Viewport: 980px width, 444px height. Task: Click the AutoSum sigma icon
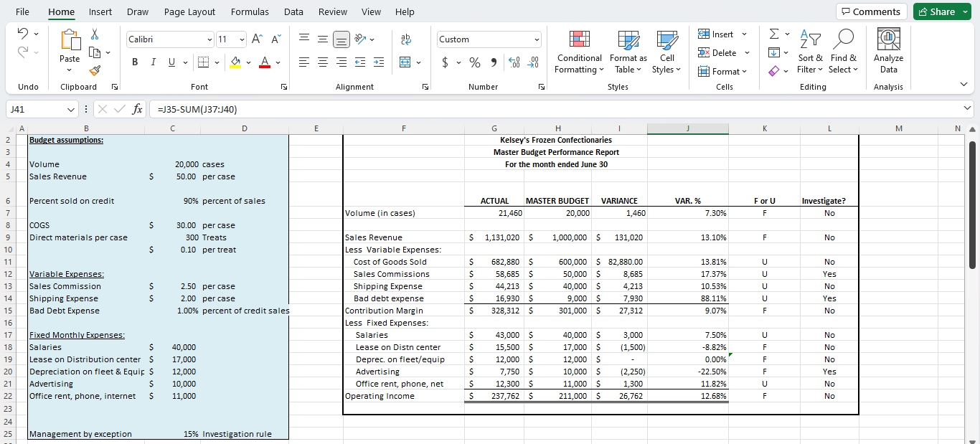click(773, 32)
